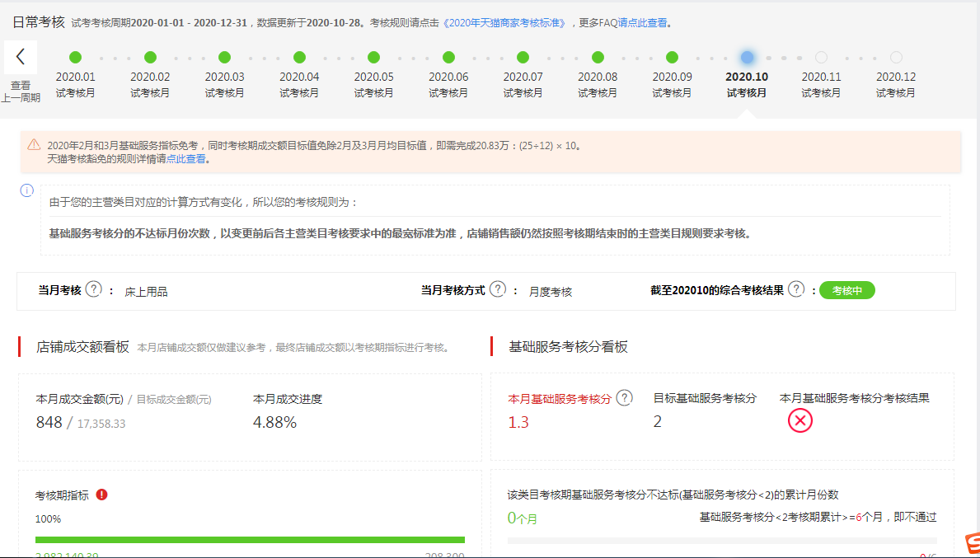
Task: Click the 日常考核 page title
Action: [x=38, y=22]
